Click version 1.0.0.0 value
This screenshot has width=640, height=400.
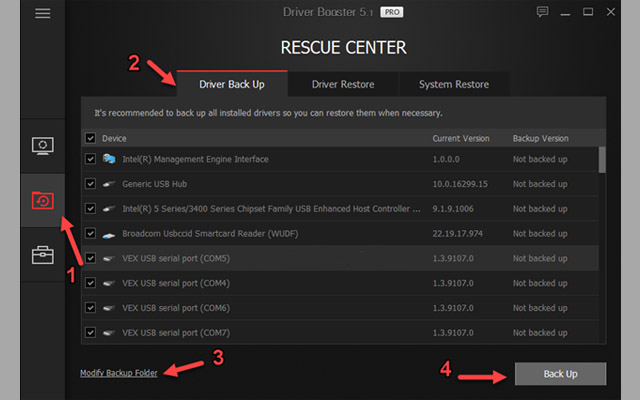tap(446, 159)
